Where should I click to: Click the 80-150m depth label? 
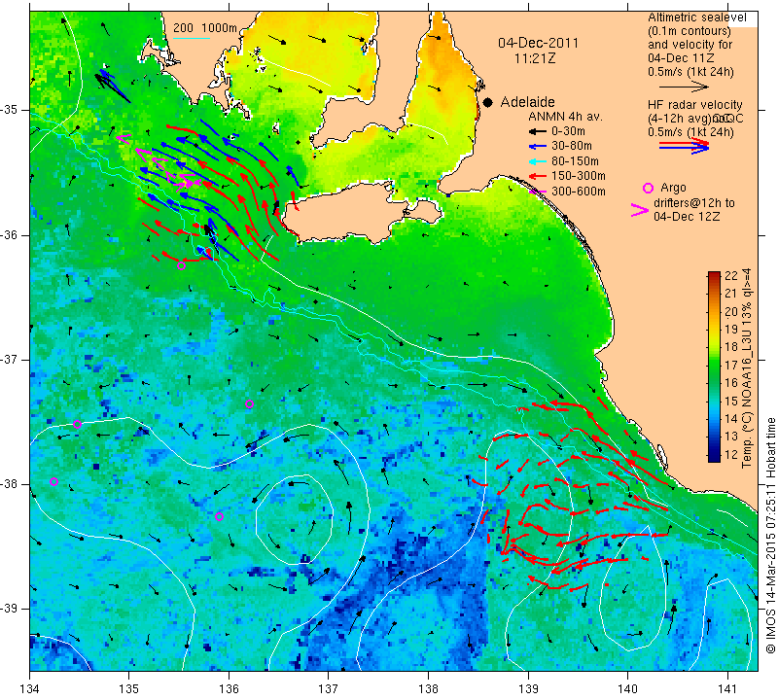coord(575,161)
